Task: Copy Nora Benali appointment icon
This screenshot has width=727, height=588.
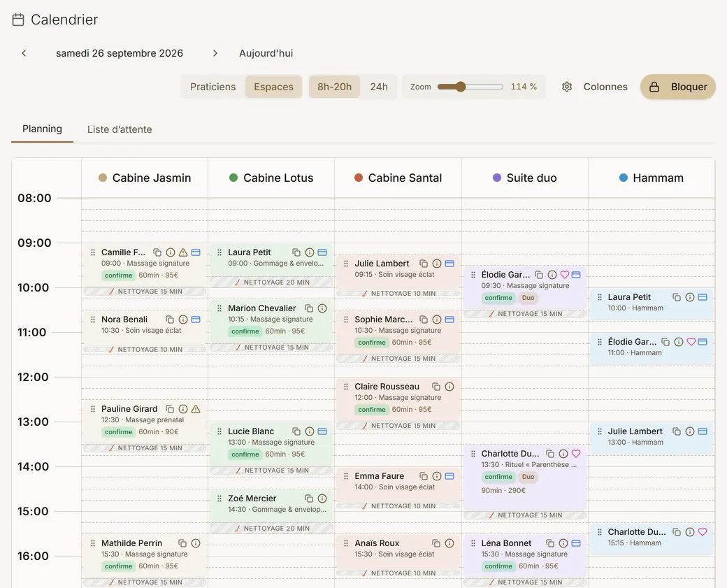Action: (170, 320)
